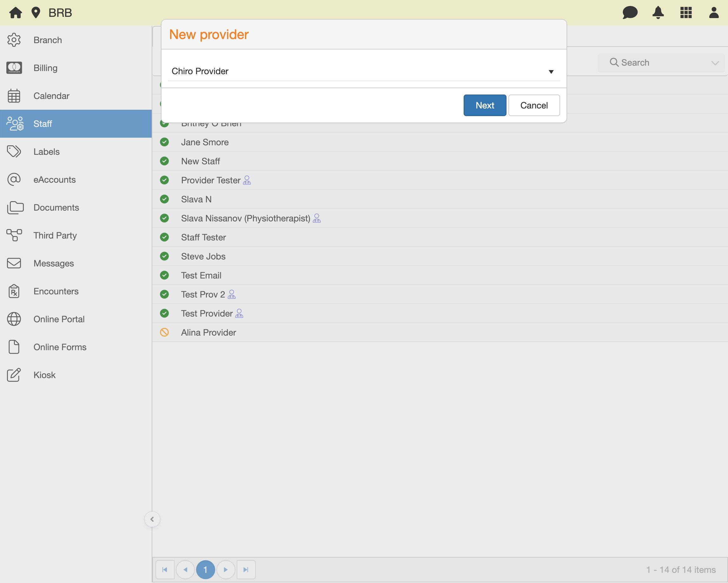The height and width of the screenshot is (583, 728).
Task: Expand the Chiro Provider dropdown
Action: 551,72
